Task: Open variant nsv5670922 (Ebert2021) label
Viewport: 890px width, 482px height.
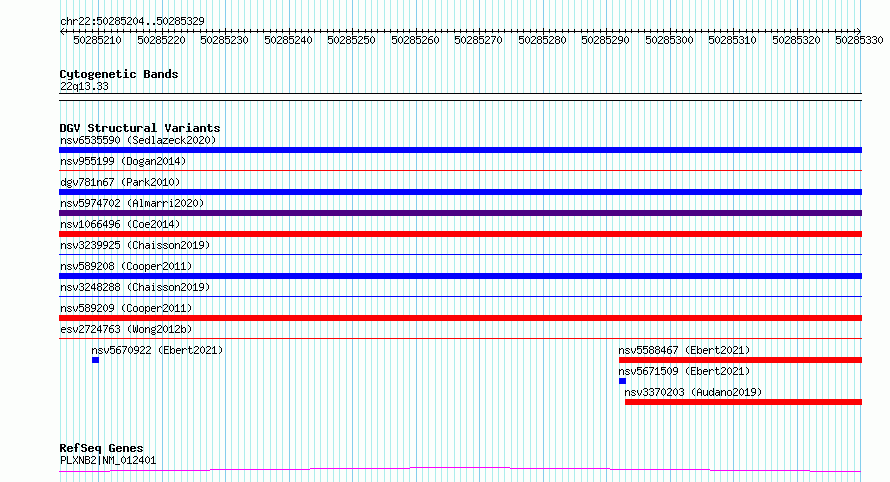Action: (x=157, y=350)
